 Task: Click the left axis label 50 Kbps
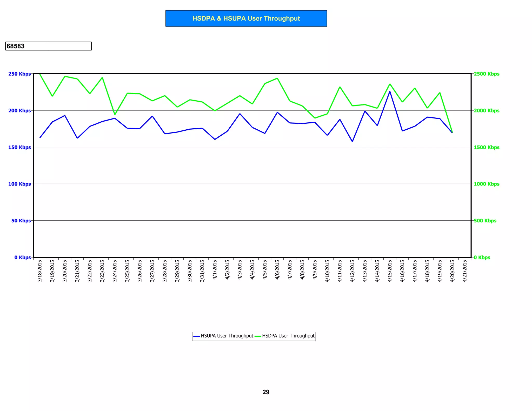pyautogui.click(x=21, y=221)
